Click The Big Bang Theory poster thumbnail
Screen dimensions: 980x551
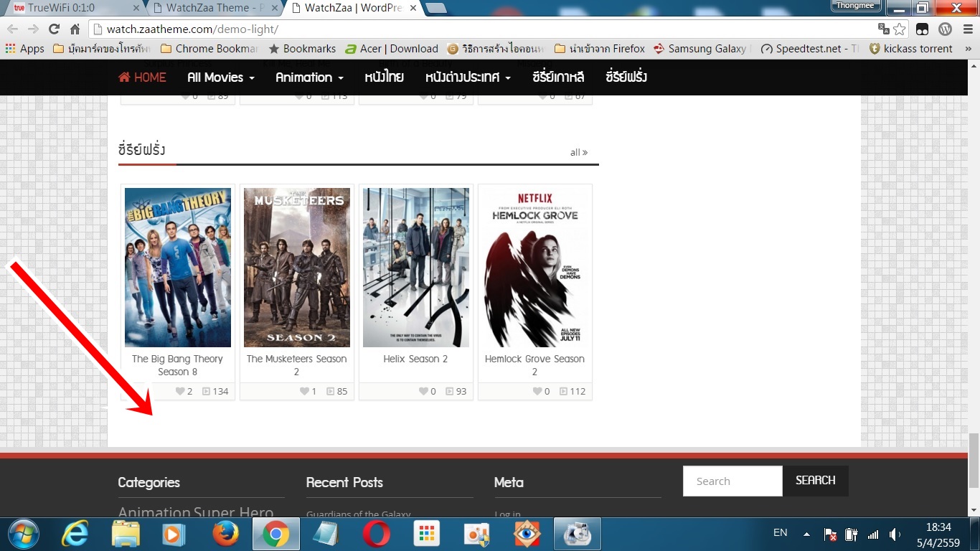(178, 268)
